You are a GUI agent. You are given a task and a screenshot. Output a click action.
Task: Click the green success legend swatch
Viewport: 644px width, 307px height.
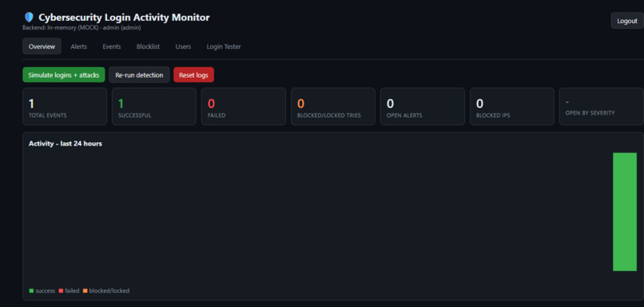(x=31, y=291)
